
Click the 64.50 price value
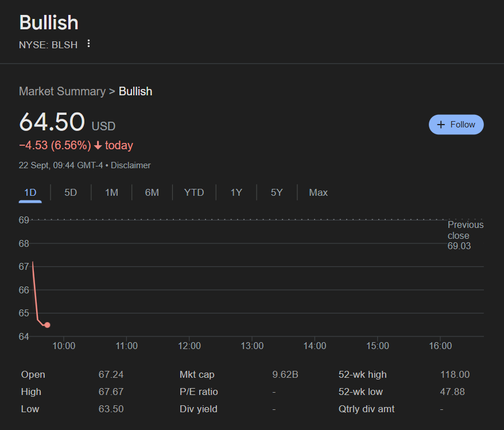(52, 122)
